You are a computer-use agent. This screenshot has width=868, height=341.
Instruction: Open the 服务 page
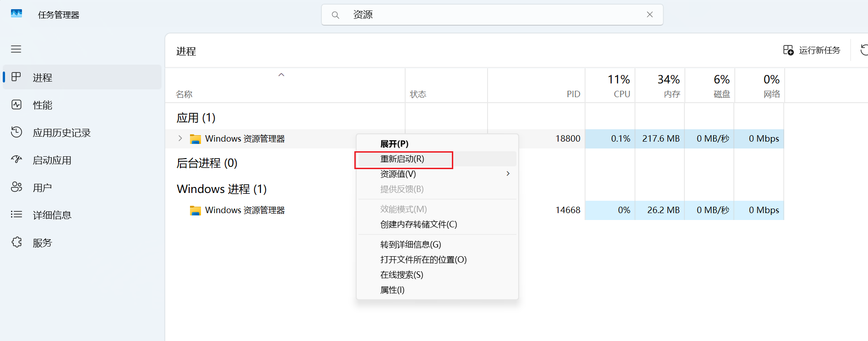coord(82,242)
